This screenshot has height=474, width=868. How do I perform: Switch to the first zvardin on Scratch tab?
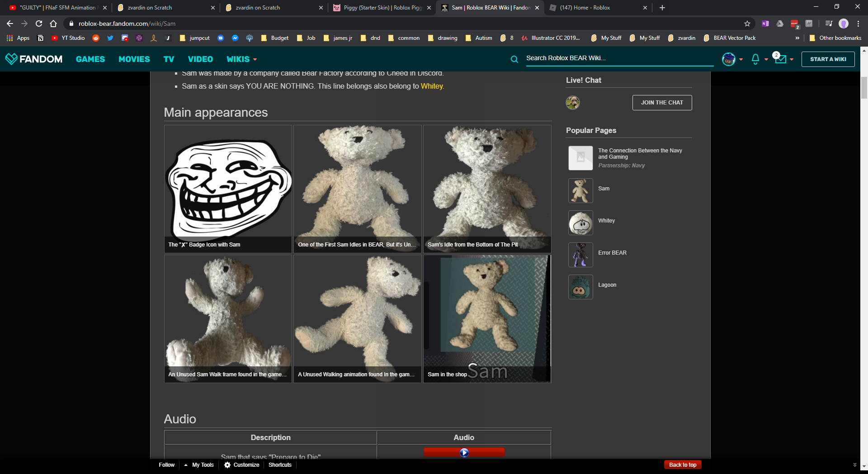pos(165,8)
